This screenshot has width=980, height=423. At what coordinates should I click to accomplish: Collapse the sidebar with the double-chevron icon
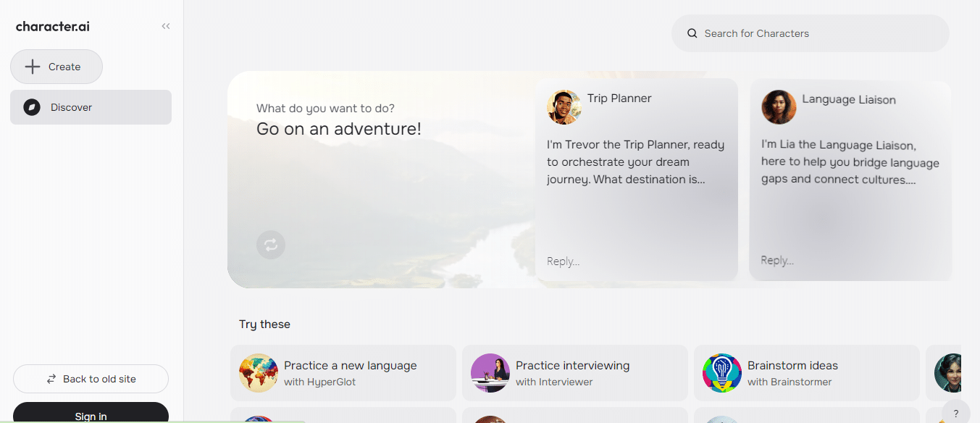click(x=166, y=26)
